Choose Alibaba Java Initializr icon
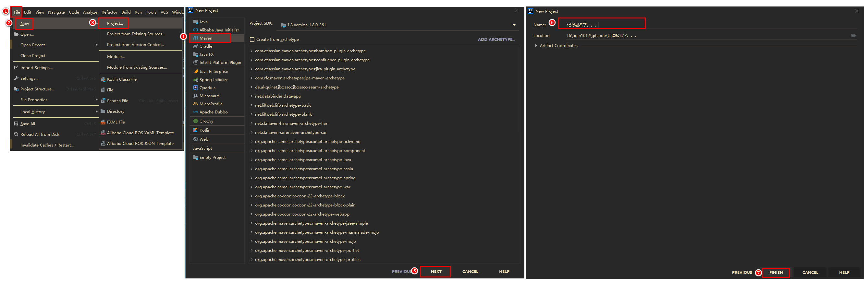868x282 pixels. pos(195,30)
